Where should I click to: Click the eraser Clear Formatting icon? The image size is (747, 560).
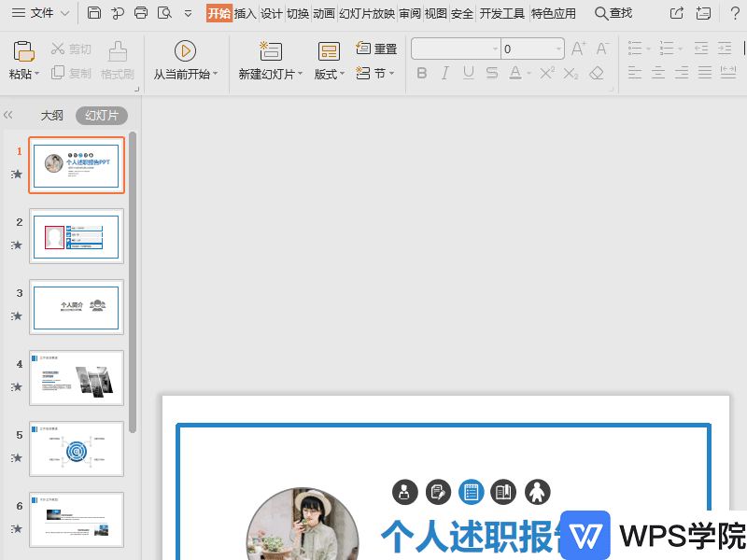point(597,73)
